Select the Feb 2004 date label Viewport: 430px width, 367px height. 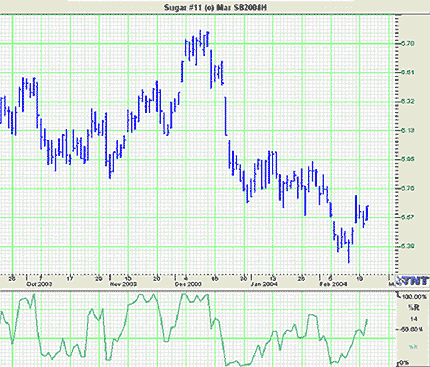click(333, 284)
